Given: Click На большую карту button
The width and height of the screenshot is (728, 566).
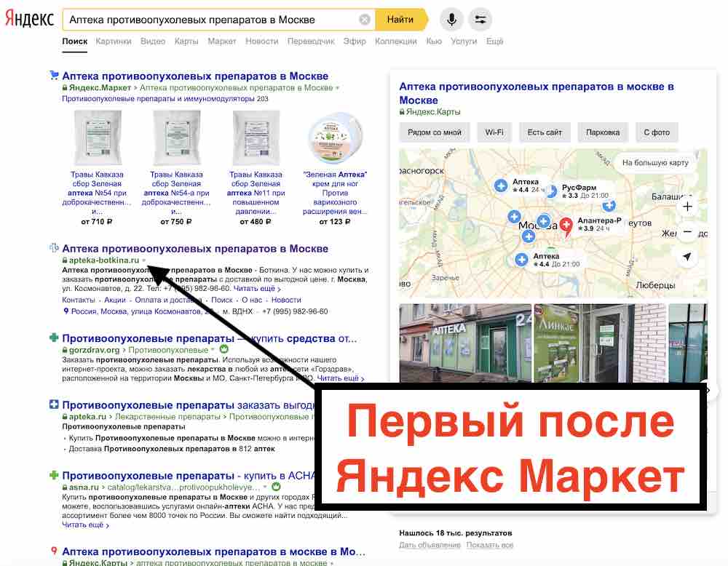Looking at the screenshot, I should [655, 163].
